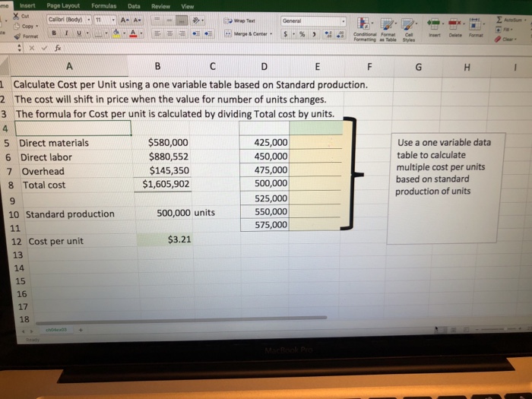Open the View tab
532x399 pixels.
click(187, 6)
